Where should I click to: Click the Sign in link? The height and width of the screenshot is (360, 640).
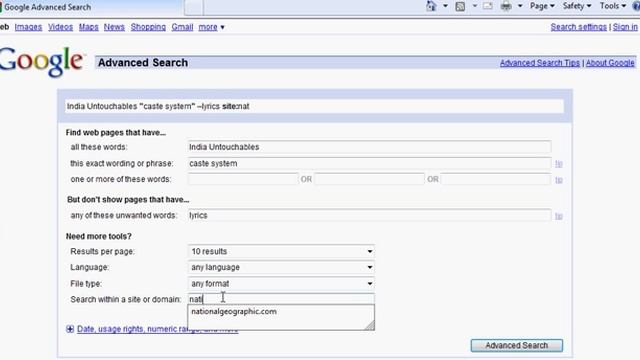625,27
